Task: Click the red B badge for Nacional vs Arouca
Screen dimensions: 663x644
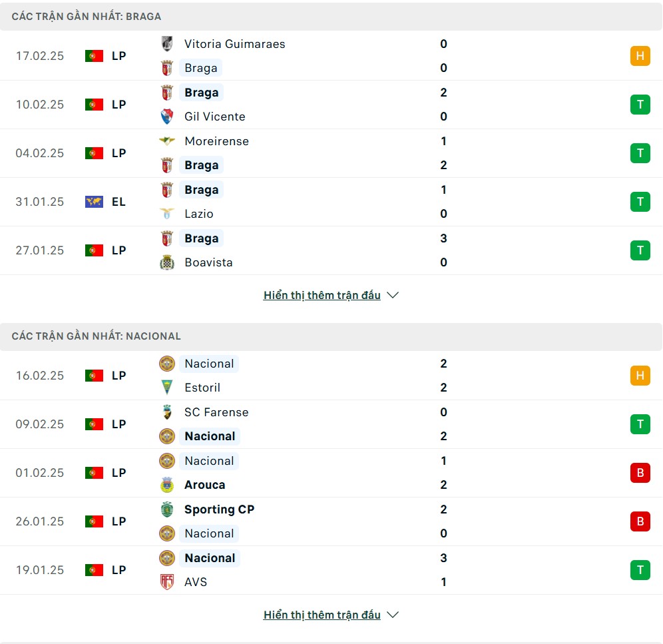Action: [640, 473]
